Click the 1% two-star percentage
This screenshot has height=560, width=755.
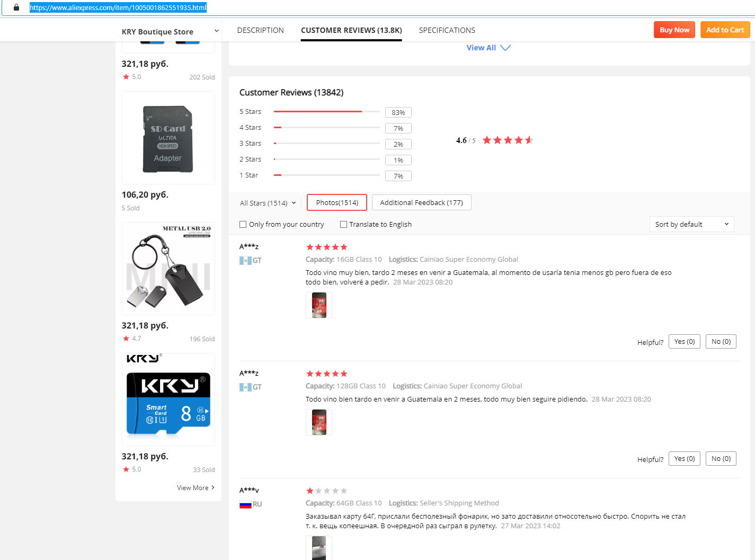(398, 160)
